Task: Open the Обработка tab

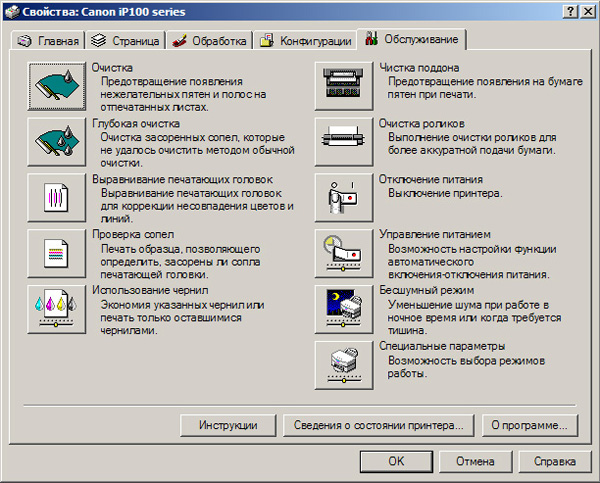Action: [210, 41]
